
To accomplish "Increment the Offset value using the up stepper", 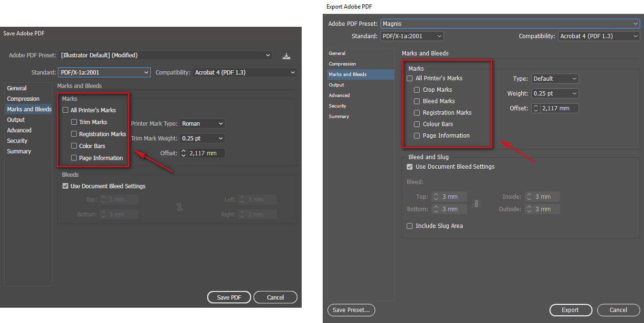I will tap(183, 151).
